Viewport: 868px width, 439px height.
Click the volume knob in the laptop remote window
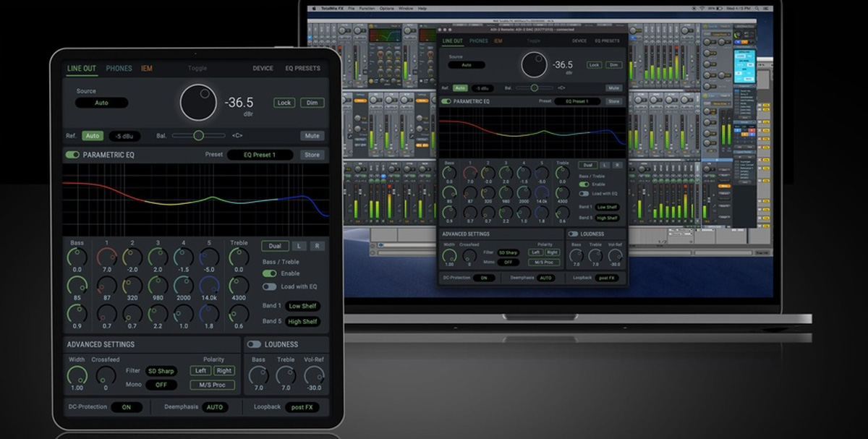point(534,64)
